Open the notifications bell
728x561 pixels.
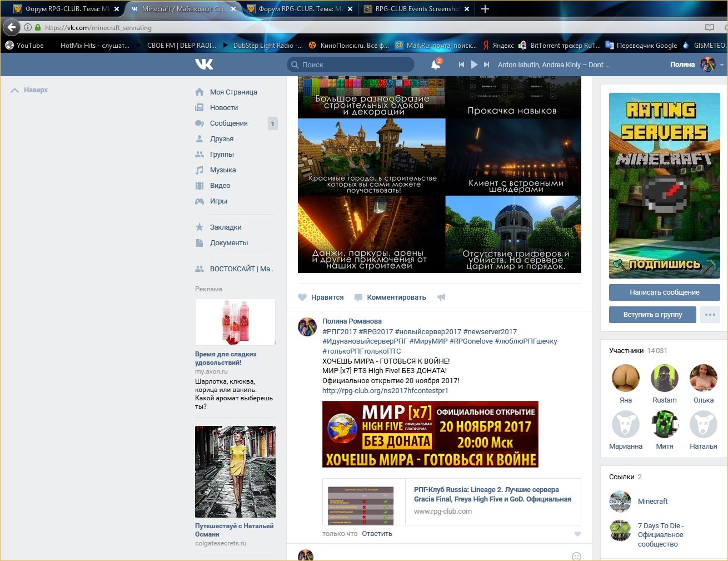(436, 64)
